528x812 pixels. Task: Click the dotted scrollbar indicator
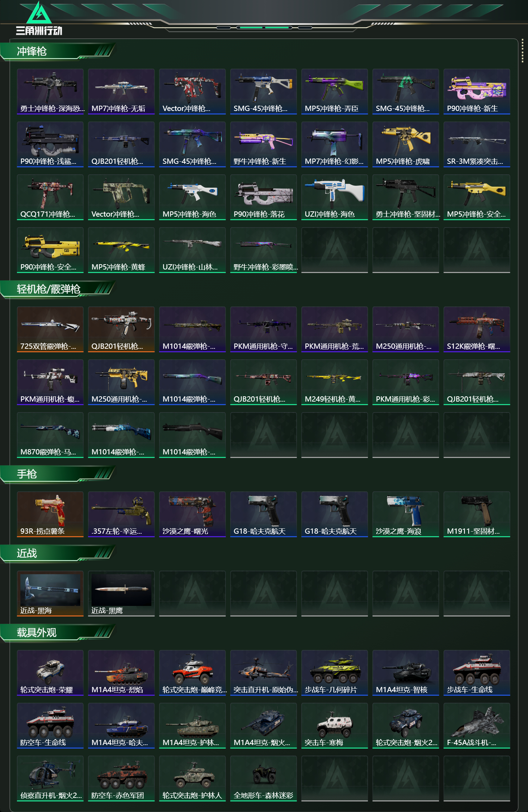522,52
